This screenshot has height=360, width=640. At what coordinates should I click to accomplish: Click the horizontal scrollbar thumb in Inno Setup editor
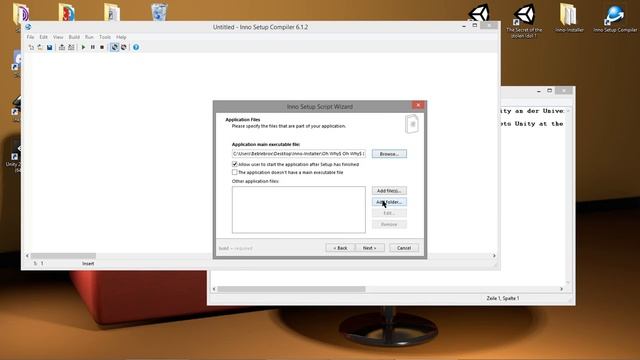pyautogui.click(x=63, y=256)
